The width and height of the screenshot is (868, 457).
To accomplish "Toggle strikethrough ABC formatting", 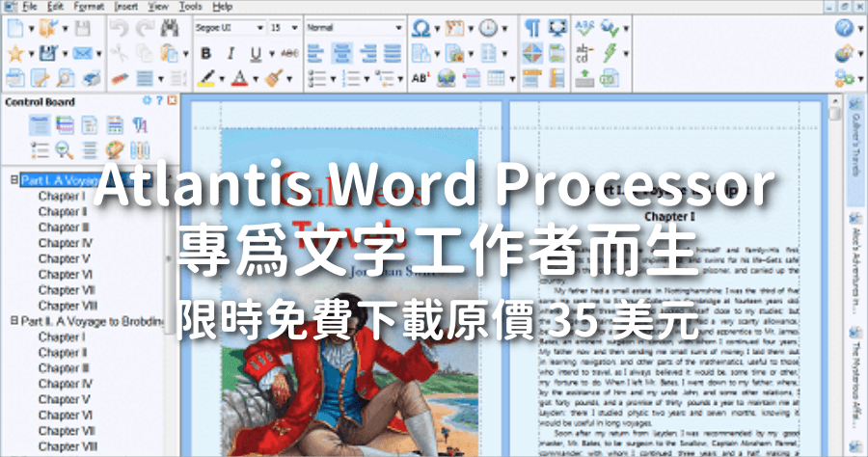I will 289,54.
